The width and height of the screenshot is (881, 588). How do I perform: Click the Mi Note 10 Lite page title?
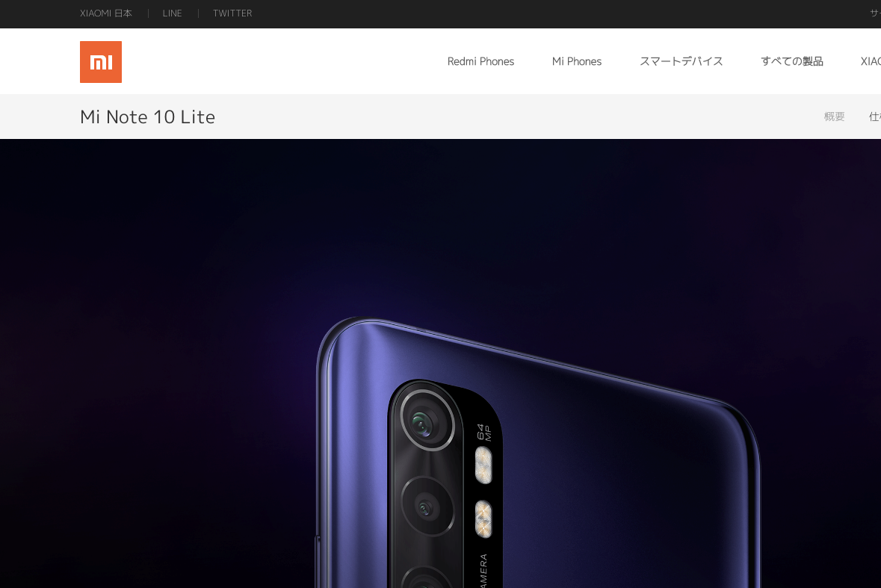147,117
